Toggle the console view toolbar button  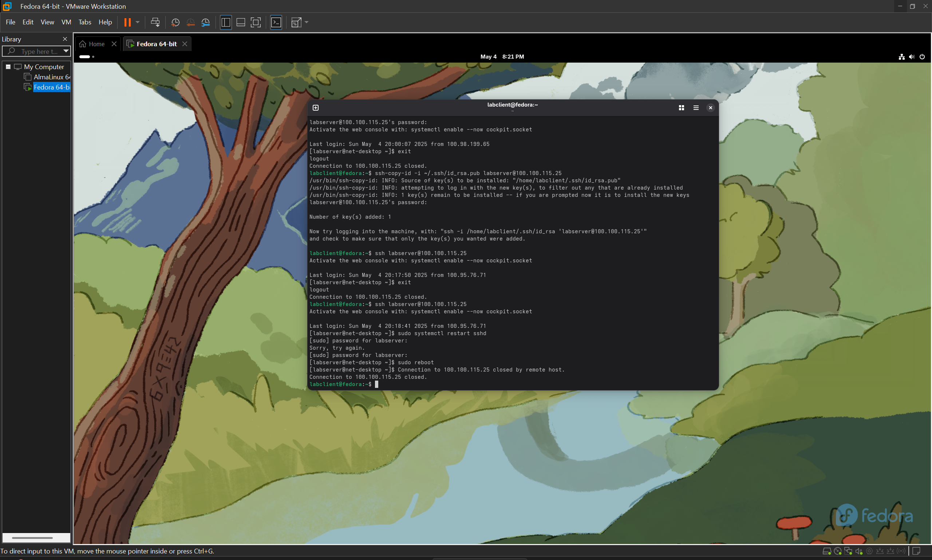pos(276,22)
